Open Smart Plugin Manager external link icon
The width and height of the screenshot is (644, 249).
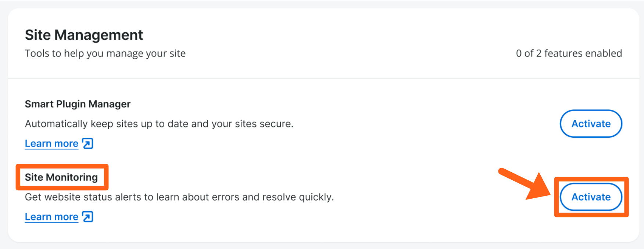pos(88,144)
